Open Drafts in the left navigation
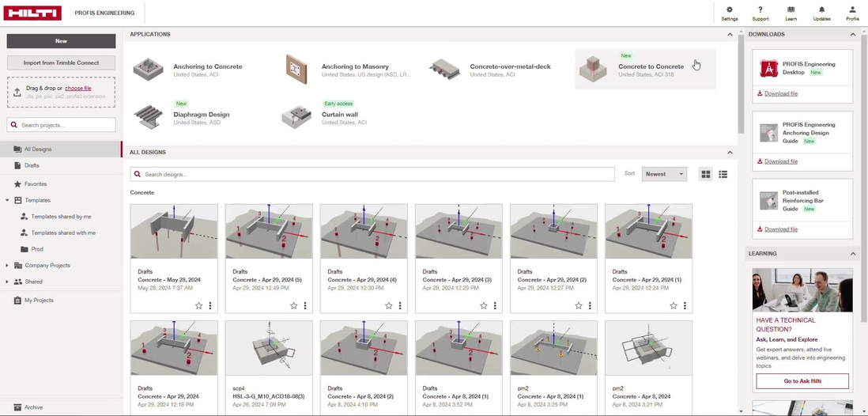Screen dimensions: 868x416 coord(32,165)
